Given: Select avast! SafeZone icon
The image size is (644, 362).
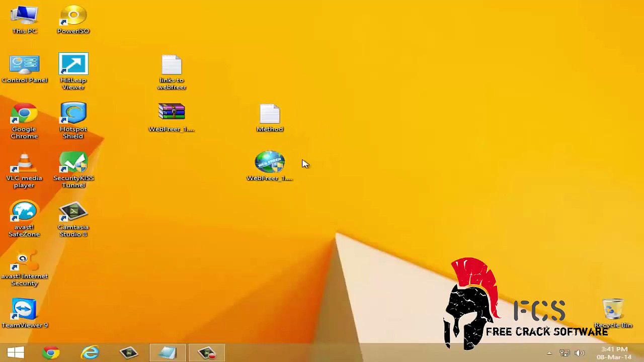Looking at the screenshot, I should pyautogui.click(x=24, y=219).
